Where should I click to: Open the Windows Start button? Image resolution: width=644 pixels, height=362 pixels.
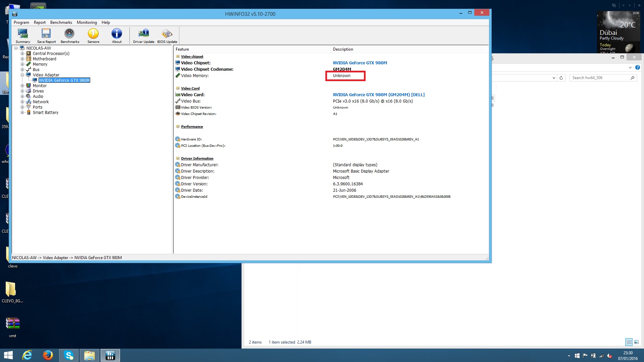tap(8, 355)
